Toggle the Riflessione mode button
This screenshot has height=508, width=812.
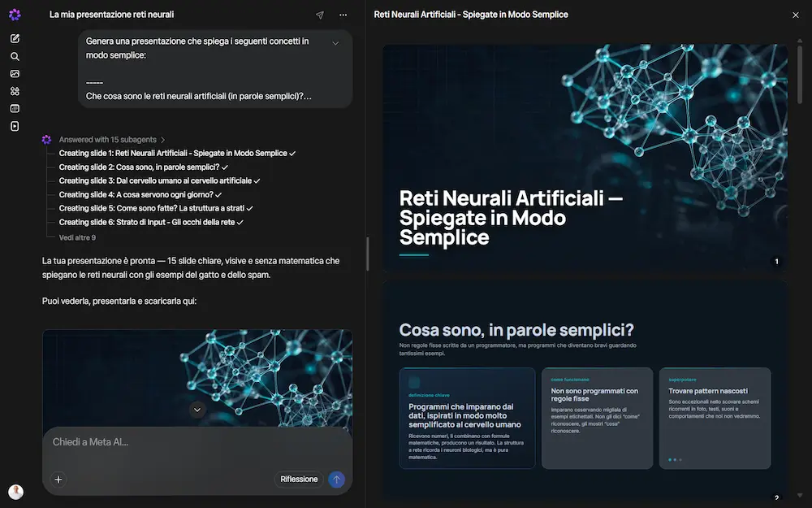(x=299, y=480)
